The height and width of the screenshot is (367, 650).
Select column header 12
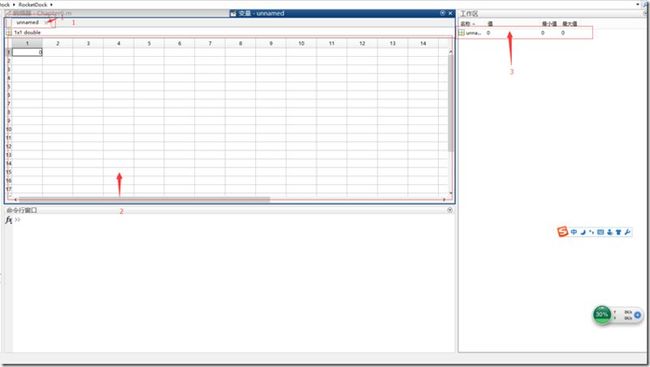(362, 43)
